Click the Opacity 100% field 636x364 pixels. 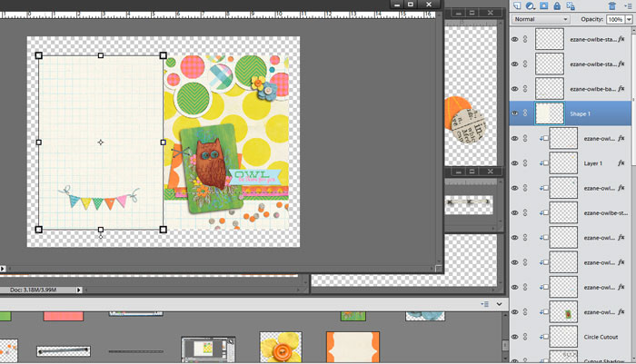pyautogui.click(x=615, y=19)
